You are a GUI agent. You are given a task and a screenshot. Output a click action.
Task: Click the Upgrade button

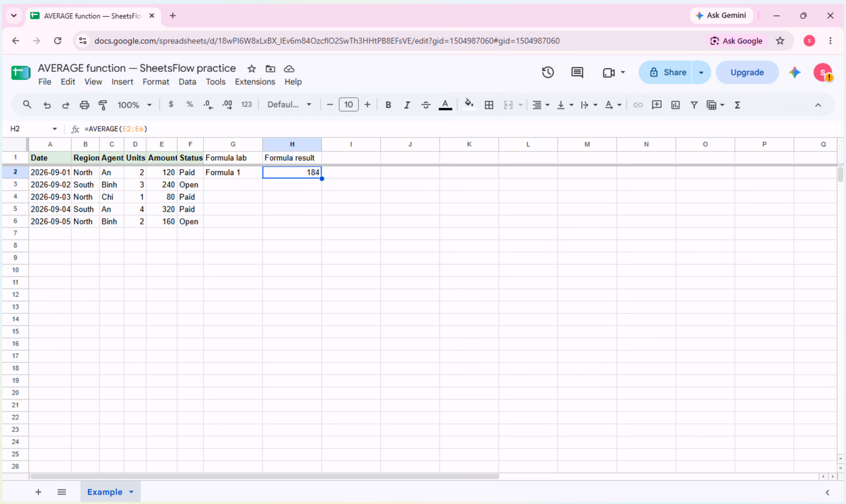747,72
